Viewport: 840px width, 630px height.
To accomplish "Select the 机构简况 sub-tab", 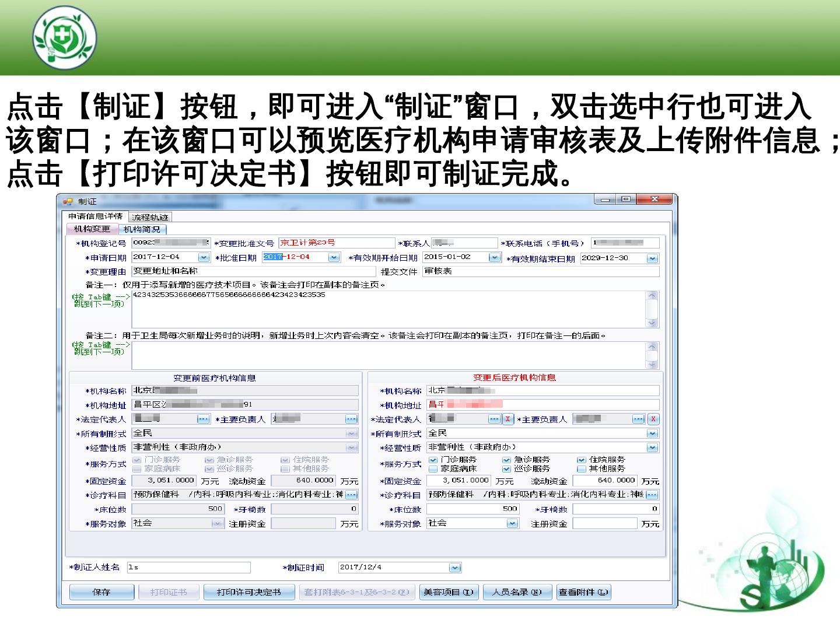I will [142, 229].
